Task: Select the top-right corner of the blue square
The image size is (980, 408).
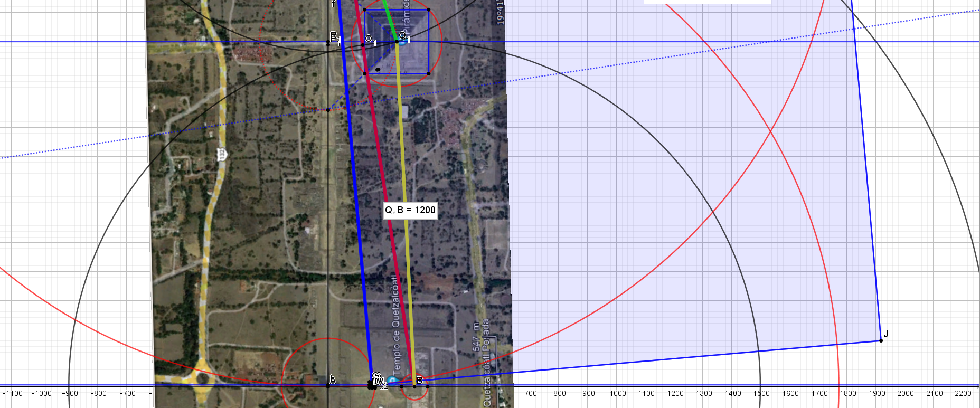Action: coord(428,10)
